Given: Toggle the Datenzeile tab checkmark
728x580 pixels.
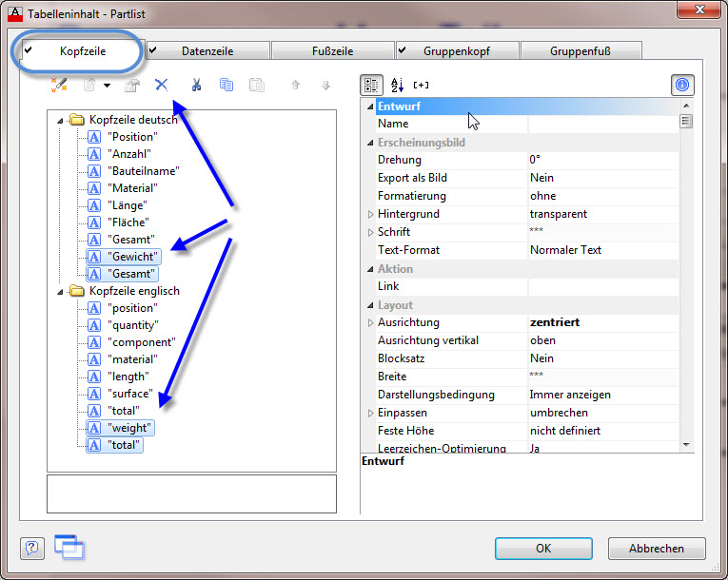Looking at the screenshot, I should (153, 49).
